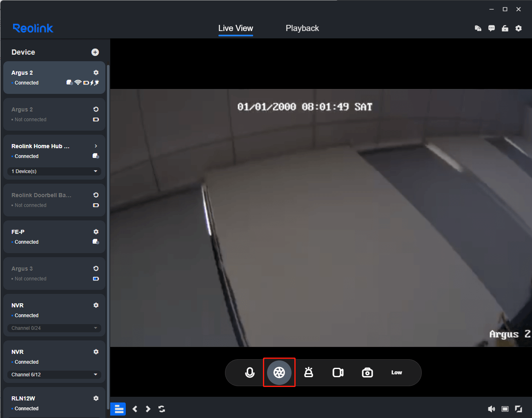Open global settings gear in header
Image resolution: width=532 pixels, height=418 pixels.
[x=519, y=29]
